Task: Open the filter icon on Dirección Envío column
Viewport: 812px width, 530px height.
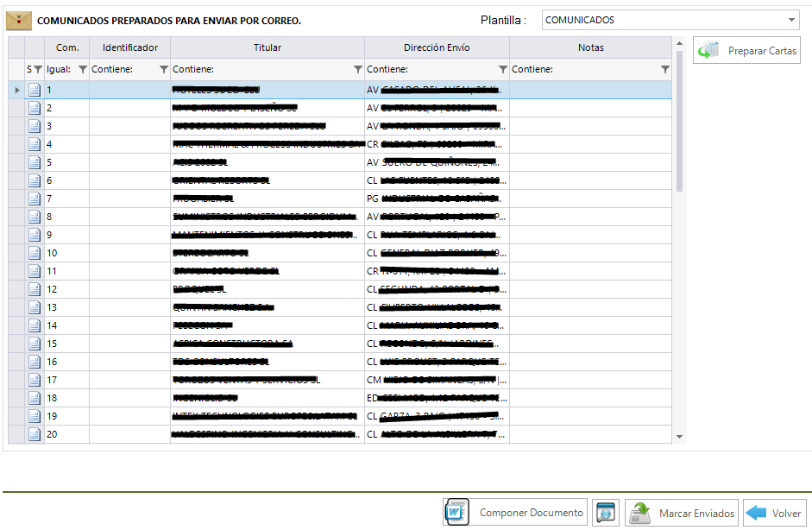Action: [x=502, y=69]
